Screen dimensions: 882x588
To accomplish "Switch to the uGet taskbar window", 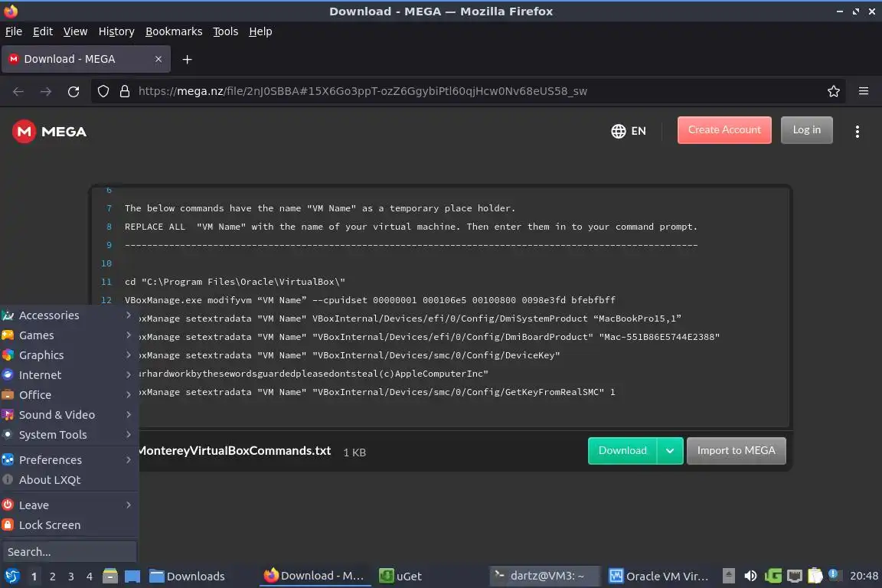I will pyautogui.click(x=401, y=576).
